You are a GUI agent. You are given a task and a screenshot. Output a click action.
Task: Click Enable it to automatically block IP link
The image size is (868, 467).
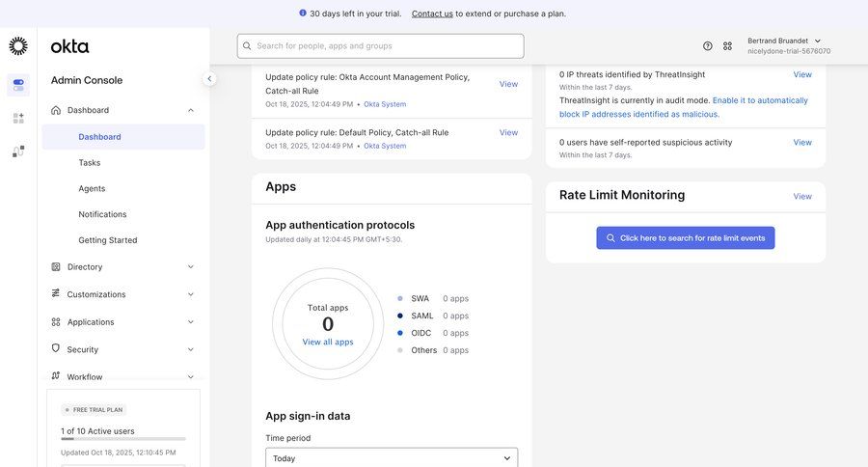click(683, 107)
